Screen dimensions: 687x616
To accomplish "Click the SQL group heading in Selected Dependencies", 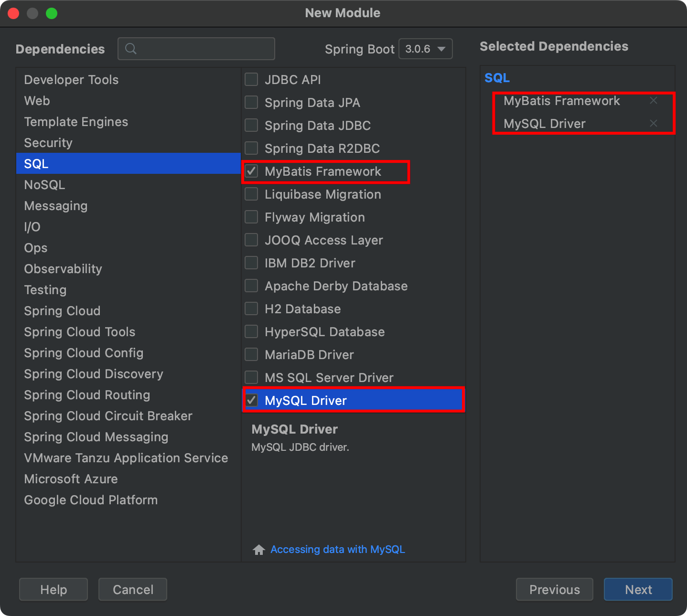I will coord(497,78).
